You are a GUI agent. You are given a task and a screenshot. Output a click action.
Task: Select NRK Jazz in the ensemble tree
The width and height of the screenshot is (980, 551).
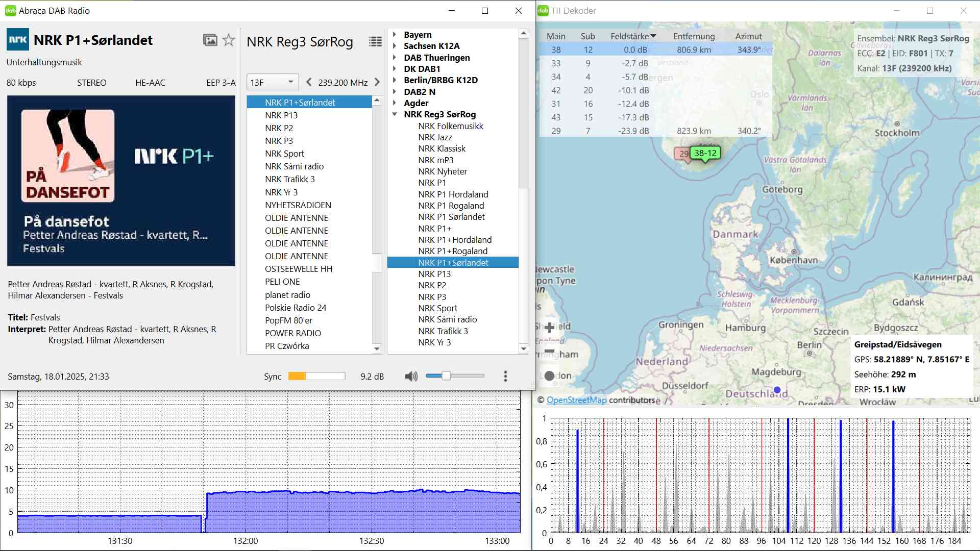[x=435, y=137]
